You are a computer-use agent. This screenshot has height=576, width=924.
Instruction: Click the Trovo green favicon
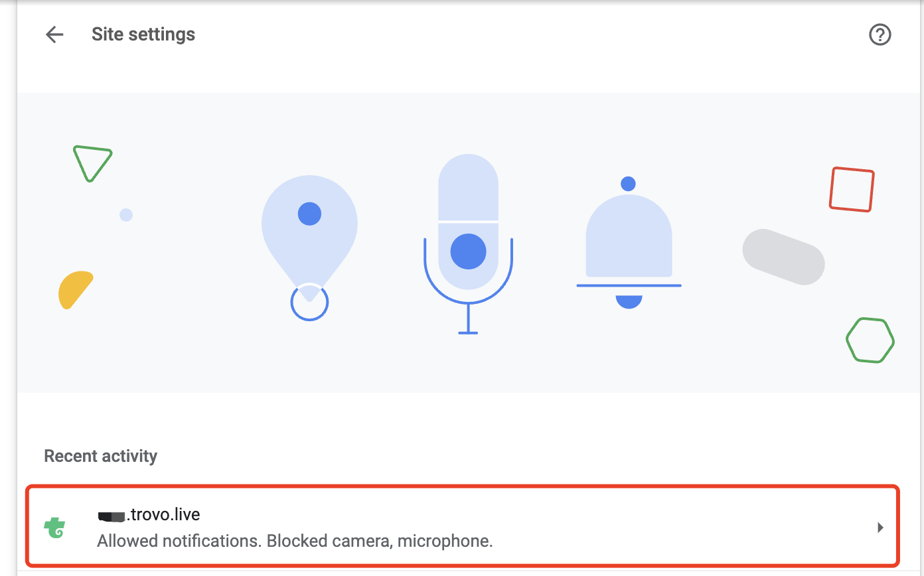coord(54,528)
